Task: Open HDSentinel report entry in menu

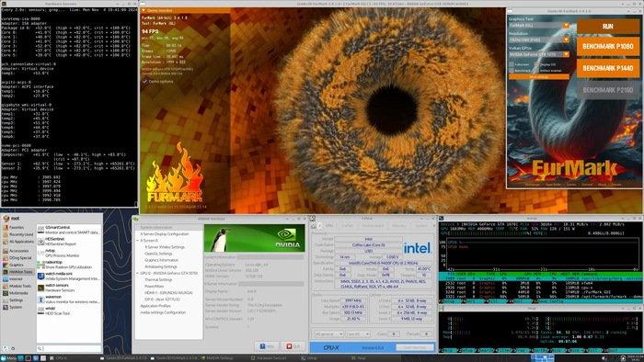Action: (x=69, y=241)
